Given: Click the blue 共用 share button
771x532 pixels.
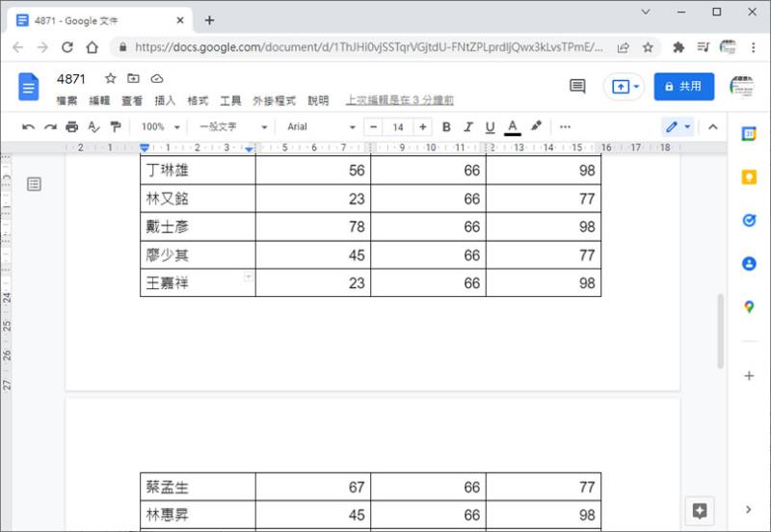Looking at the screenshot, I should click(684, 87).
